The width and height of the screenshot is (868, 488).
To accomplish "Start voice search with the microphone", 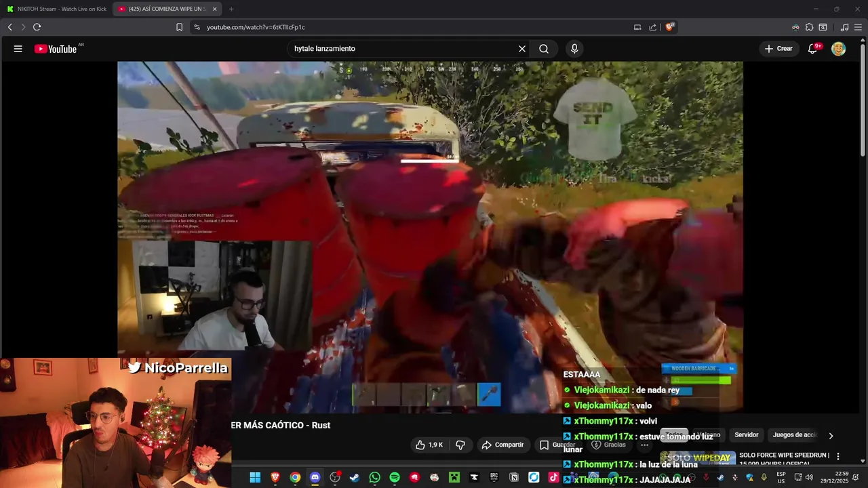I will [574, 49].
